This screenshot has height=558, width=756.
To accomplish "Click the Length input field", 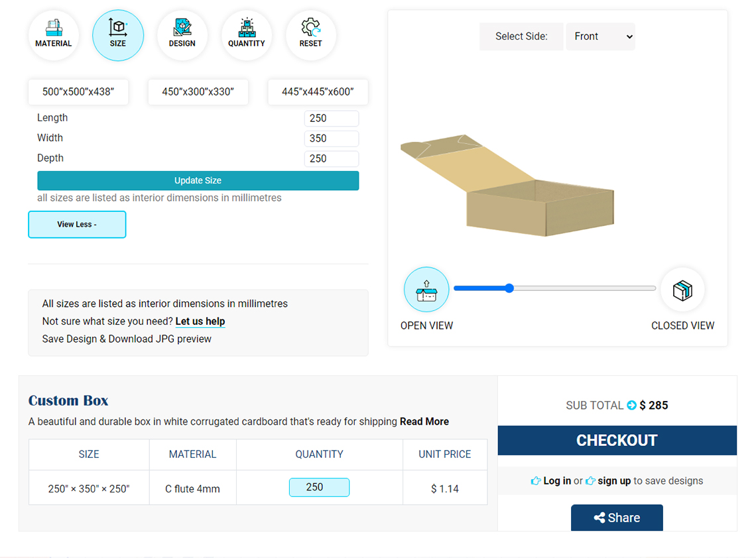I will [331, 119].
